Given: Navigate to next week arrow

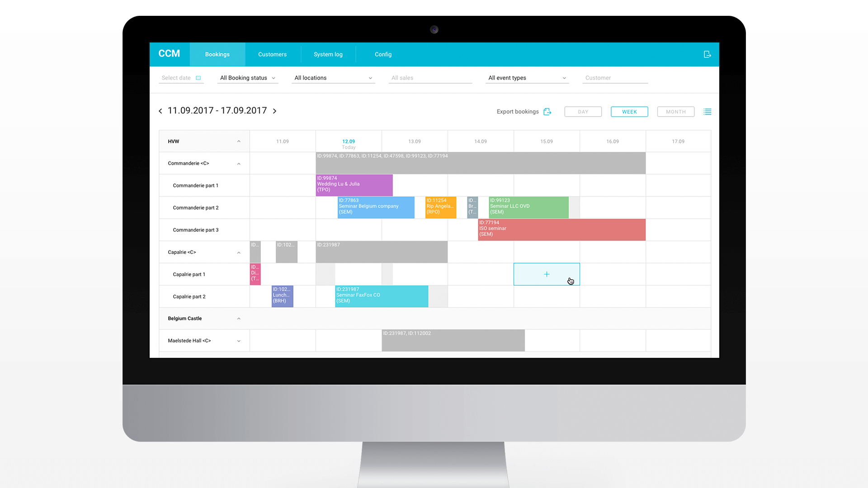Looking at the screenshot, I should tap(274, 110).
